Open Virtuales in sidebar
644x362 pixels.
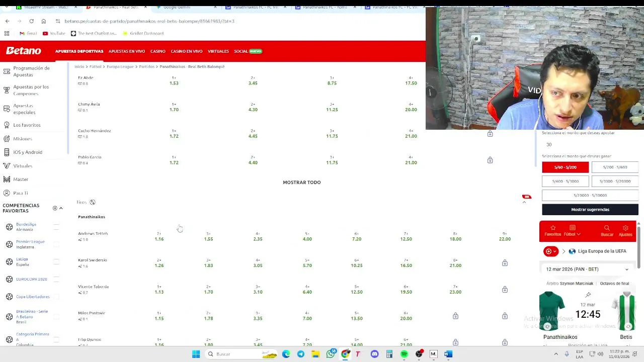click(x=23, y=165)
